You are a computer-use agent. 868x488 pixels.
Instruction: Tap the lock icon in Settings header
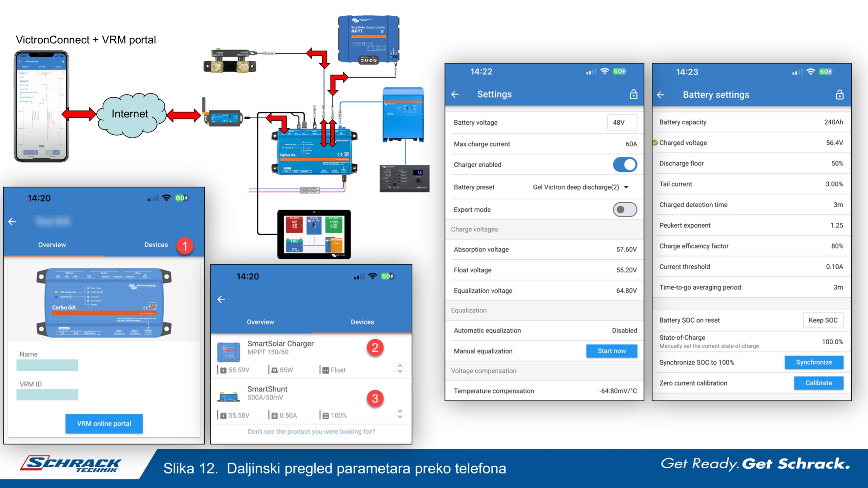633,94
